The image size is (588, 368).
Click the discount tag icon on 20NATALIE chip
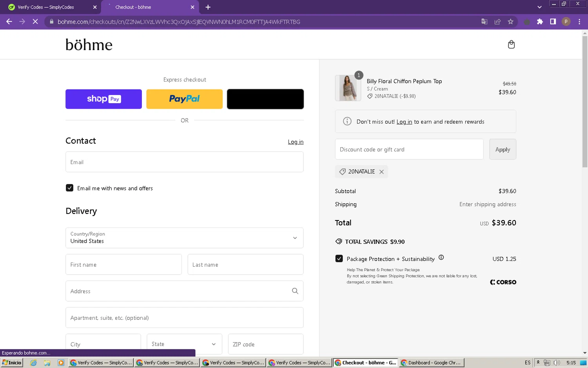(x=342, y=172)
